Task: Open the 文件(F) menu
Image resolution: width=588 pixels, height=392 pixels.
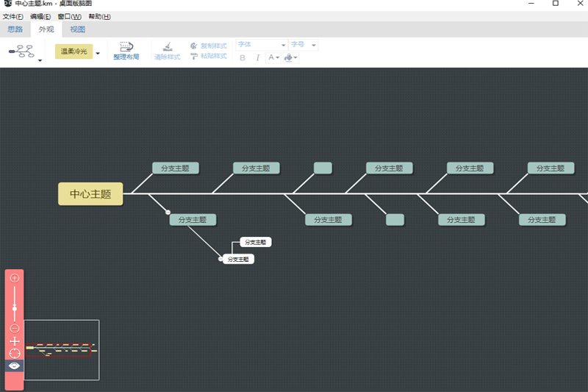Action: pyautogui.click(x=12, y=16)
